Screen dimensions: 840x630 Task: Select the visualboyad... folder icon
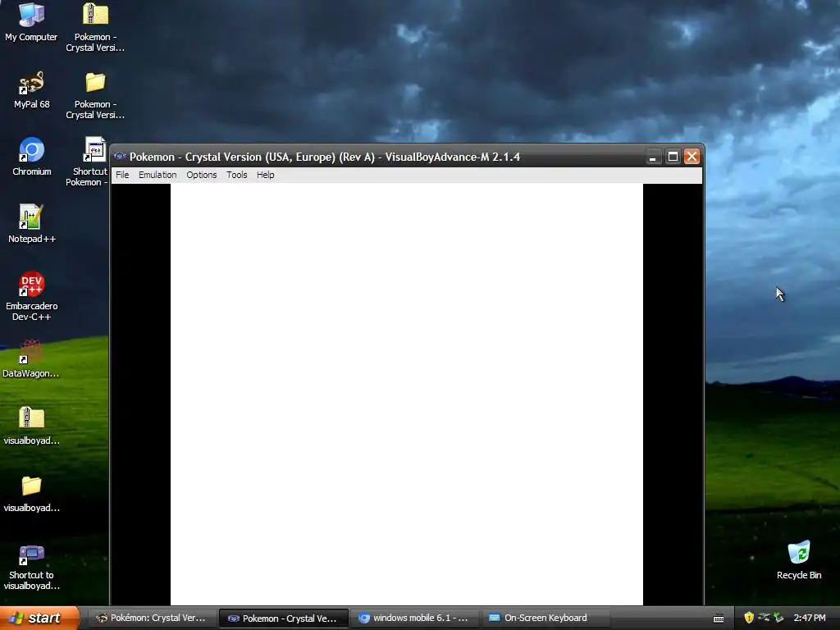point(32,493)
